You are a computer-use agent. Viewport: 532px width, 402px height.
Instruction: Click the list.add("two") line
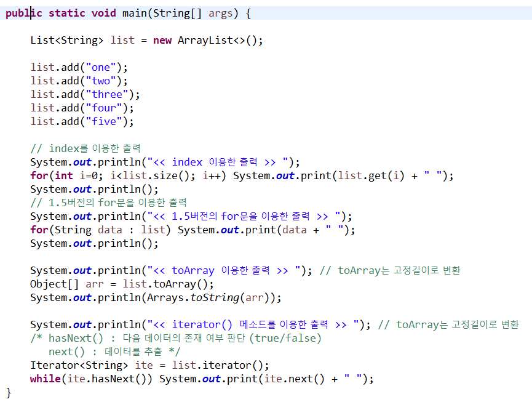click(x=79, y=81)
